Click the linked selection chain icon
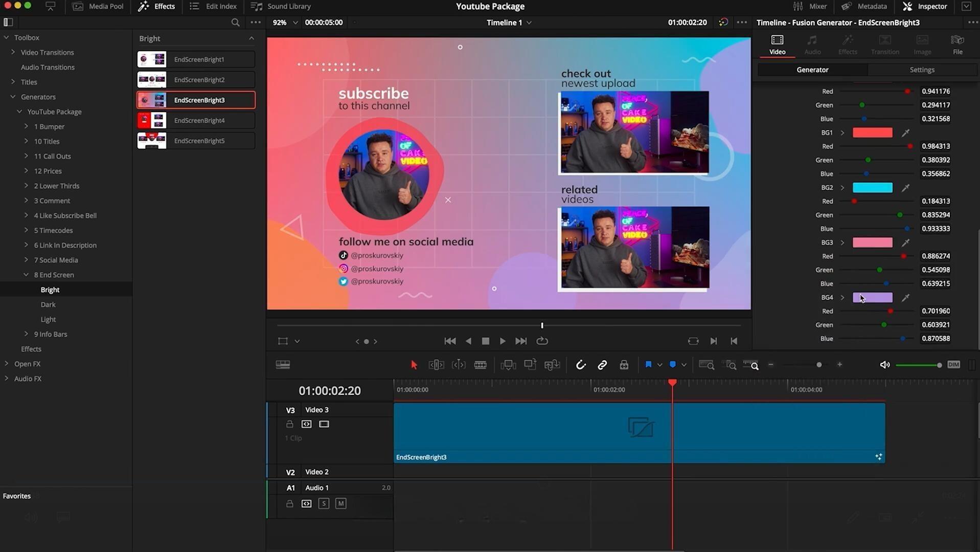Image resolution: width=980 pixels, height=552 pixels. tap(602, 365)
